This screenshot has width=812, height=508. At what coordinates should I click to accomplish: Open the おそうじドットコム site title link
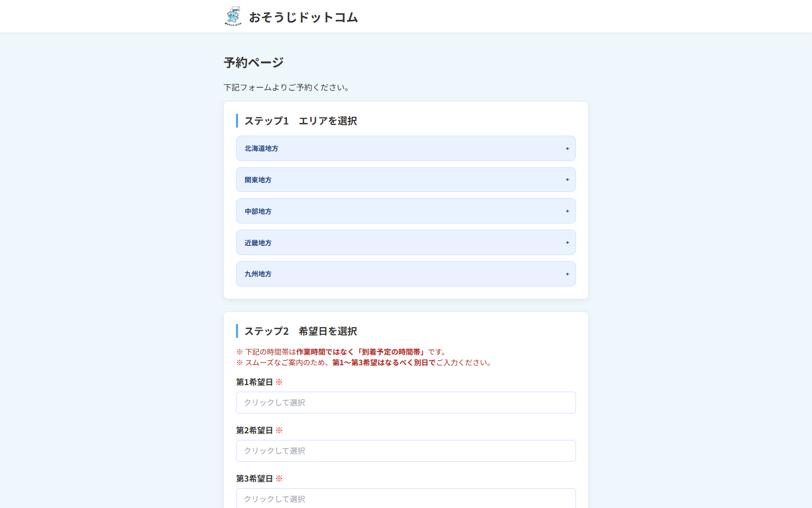(x=303, y=17)
